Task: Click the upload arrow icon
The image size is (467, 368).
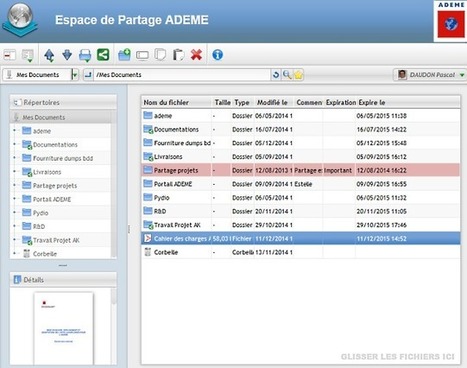Action: click(49, 55)
